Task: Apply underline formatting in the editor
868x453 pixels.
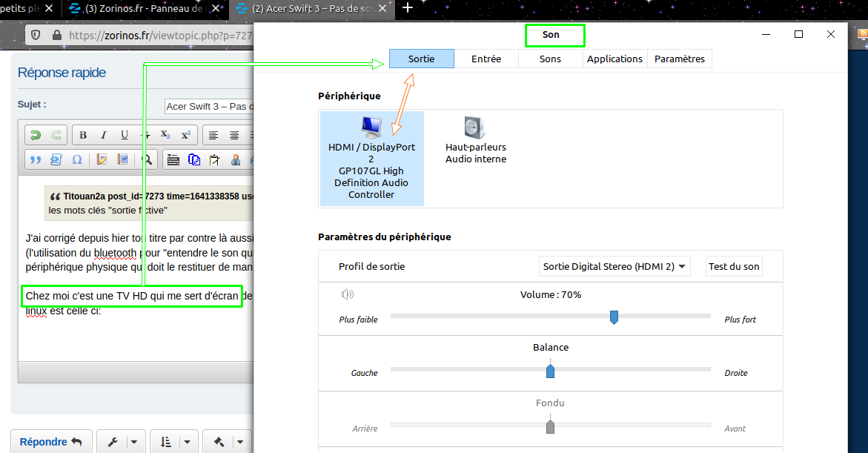Action: pos(125,135)
